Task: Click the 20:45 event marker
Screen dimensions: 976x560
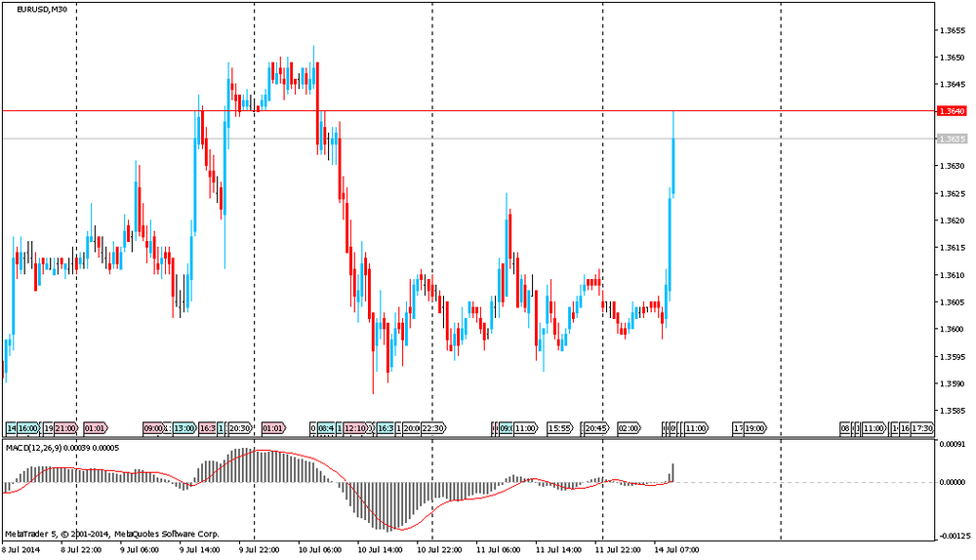Action: (596, 428)
